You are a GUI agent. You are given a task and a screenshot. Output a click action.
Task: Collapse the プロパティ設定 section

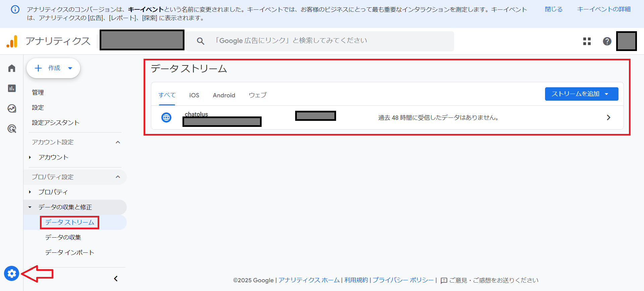click(x=118, y=177)
